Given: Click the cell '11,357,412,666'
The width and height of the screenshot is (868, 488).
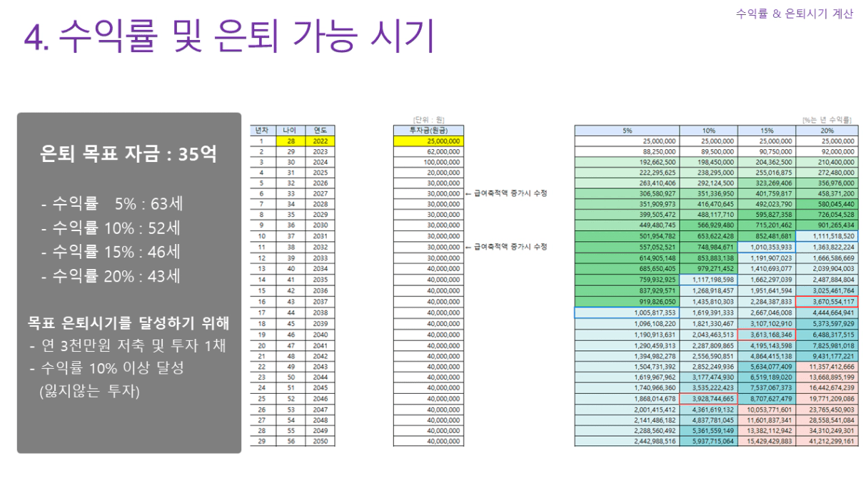Looking at the screenshot, I should [827, 365].
